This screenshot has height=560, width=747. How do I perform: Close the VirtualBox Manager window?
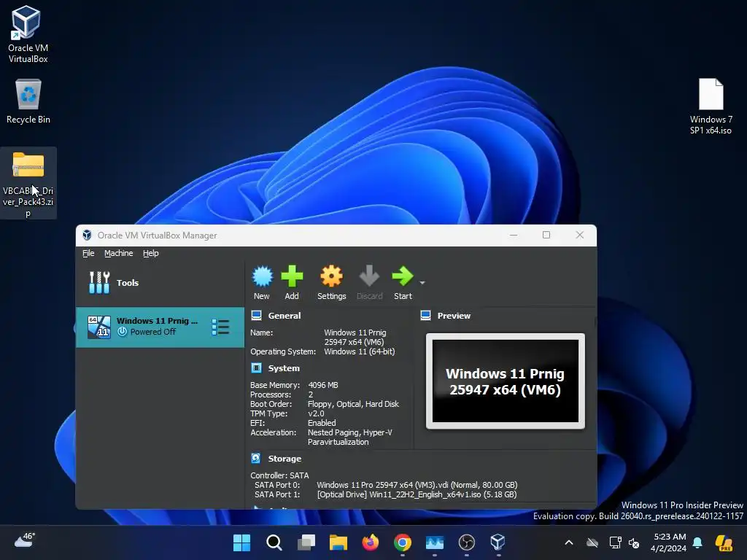coord(580,236)
